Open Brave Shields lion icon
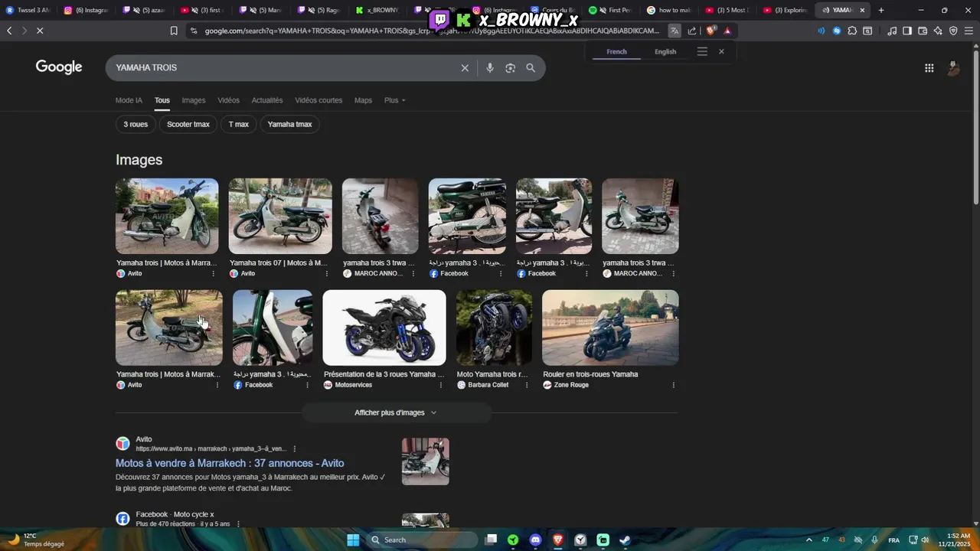Image resolution: width=980 pixels, height=551 pixels. 710,31
